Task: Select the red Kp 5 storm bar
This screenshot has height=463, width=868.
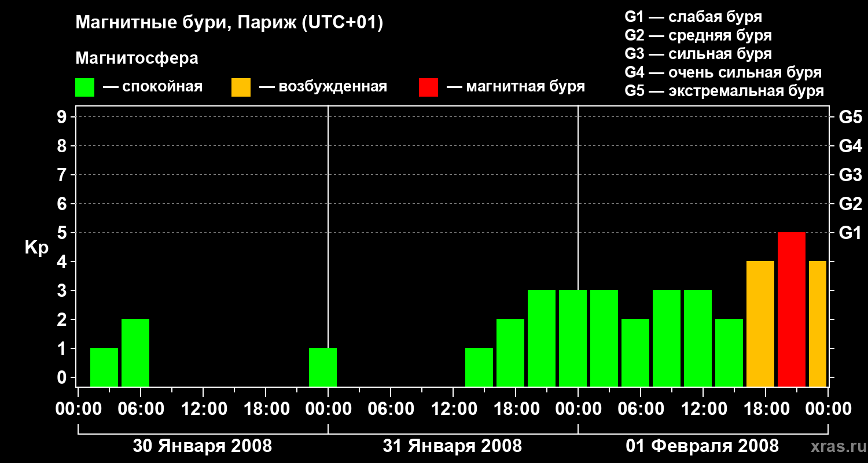Action: [792, 309]
